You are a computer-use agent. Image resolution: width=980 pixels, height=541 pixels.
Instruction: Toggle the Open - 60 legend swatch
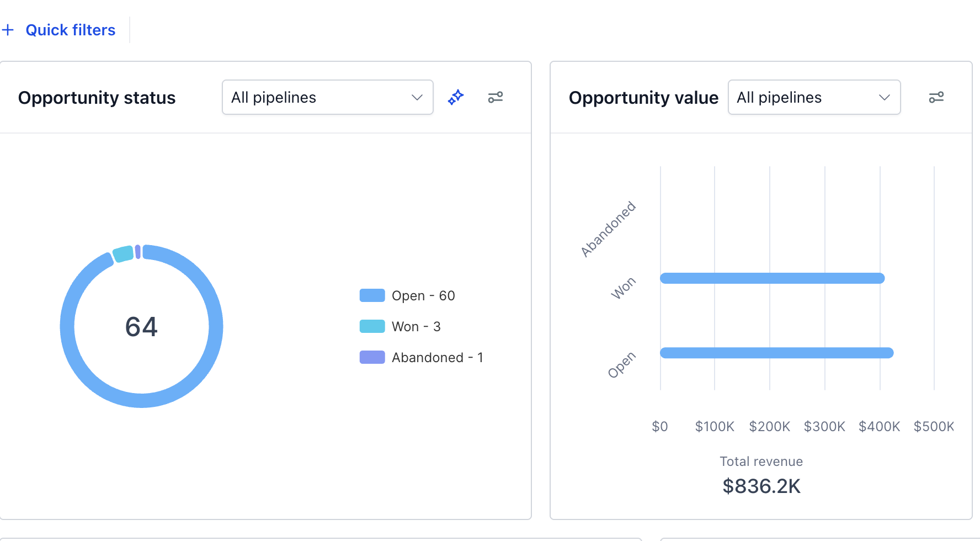pyautogui.click(x=372, y=295)
